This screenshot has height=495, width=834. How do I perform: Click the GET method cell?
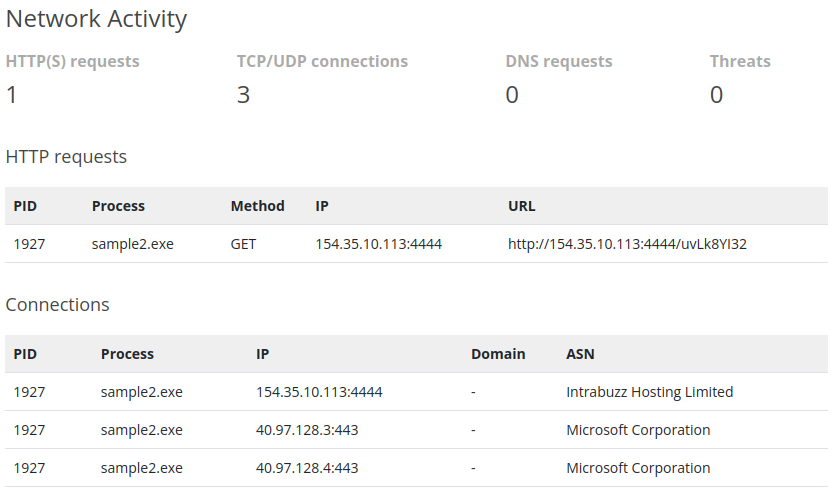point(243,244)
